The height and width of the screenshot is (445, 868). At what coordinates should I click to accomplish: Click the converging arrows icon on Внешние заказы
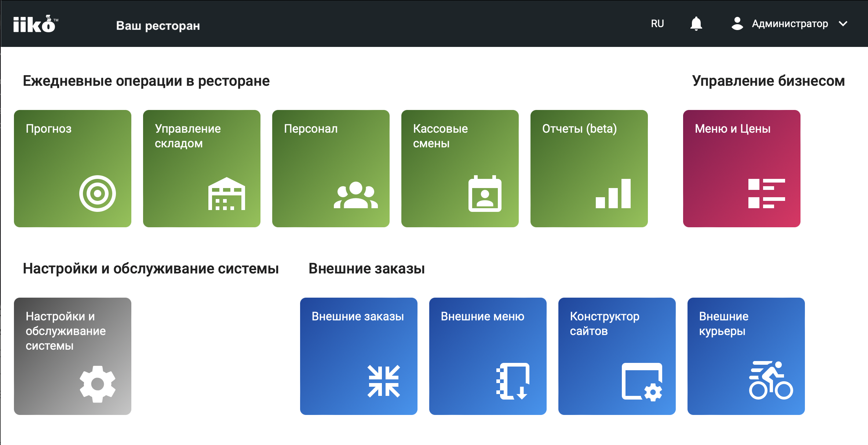pyautogui.click(x=384, y=381)
